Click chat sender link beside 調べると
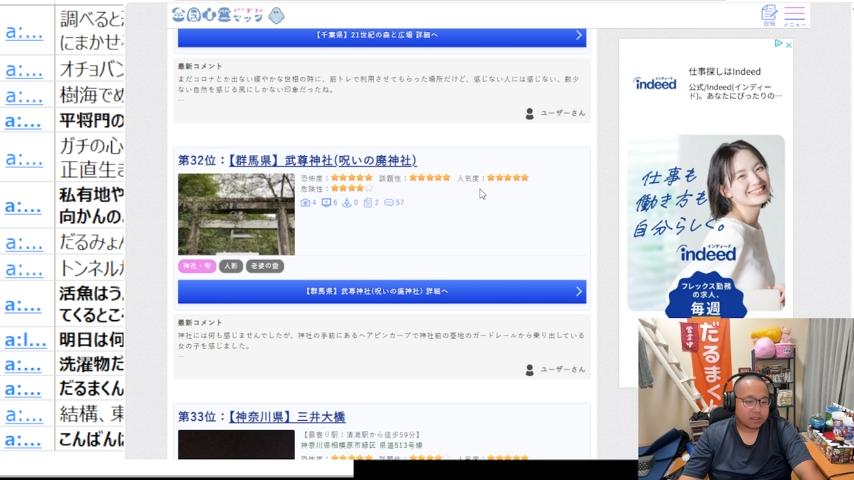 pos(24,33)
